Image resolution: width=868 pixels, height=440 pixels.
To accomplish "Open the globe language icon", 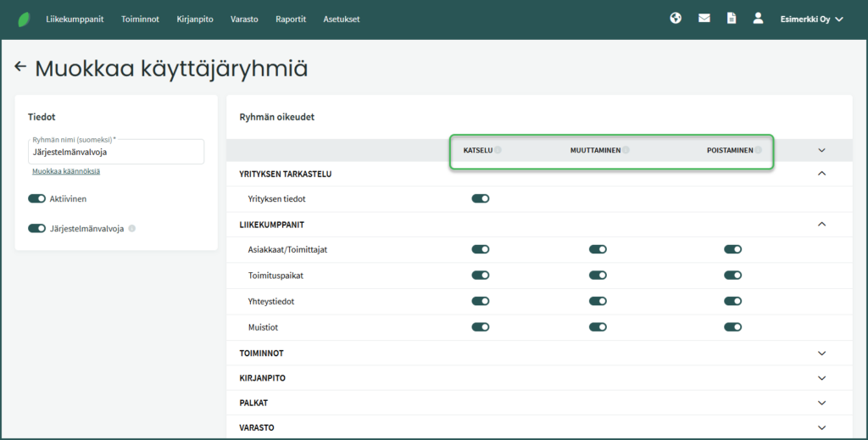I will point(676,18).
